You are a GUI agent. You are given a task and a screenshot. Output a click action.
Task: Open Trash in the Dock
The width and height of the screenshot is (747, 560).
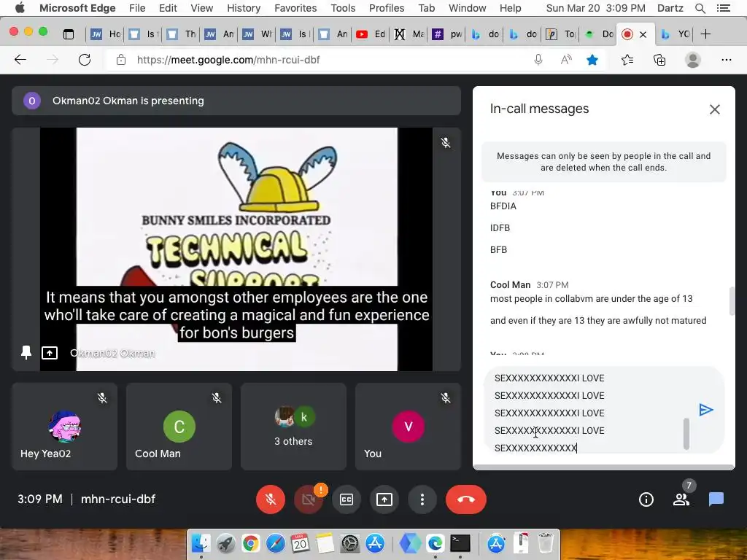(546, 542)
